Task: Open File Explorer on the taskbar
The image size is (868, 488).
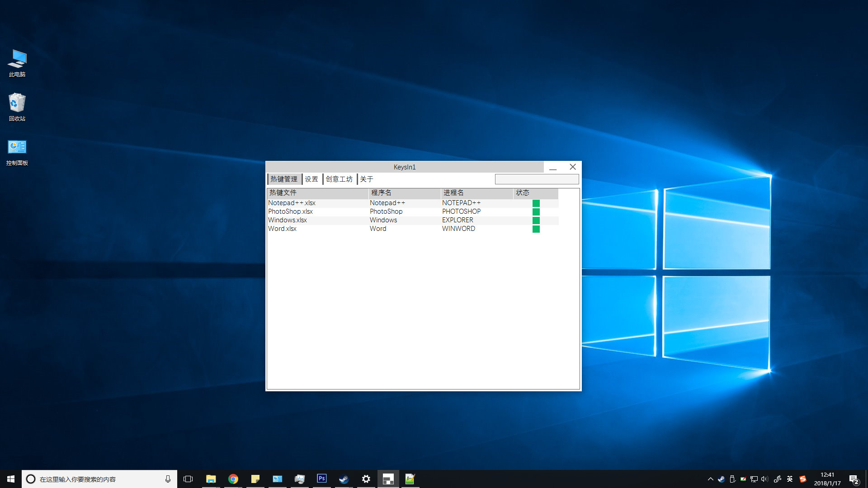Action: click(211, 479)
